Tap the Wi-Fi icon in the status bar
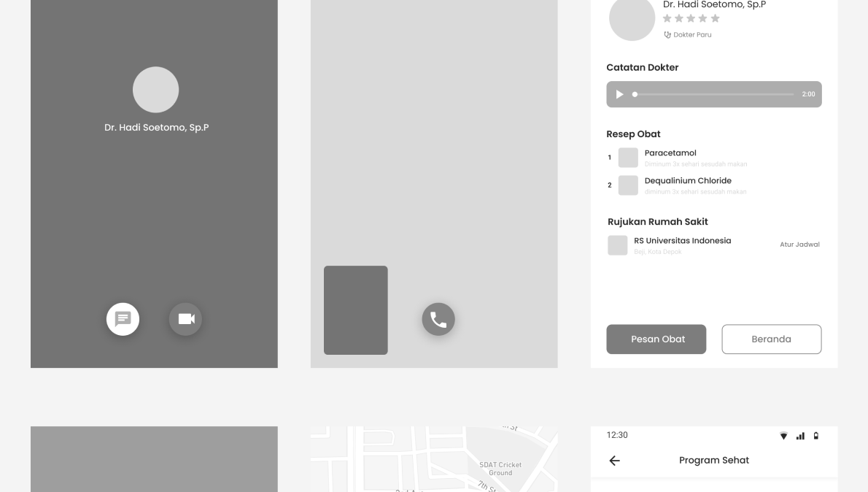Screen dimensions: 868x492 [x=783, y=435]
